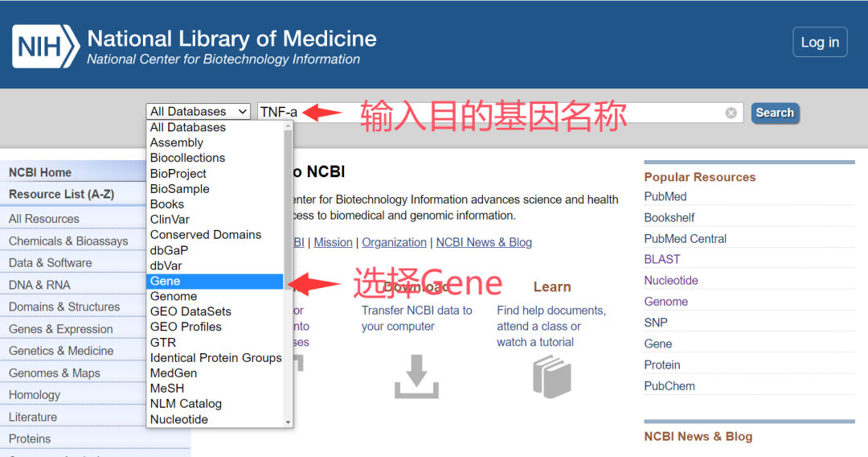The image size is (868, 457).
Task: Pick GEO DataSets from dropdown list
Action: pyautogui.click(x=190, y=311)
